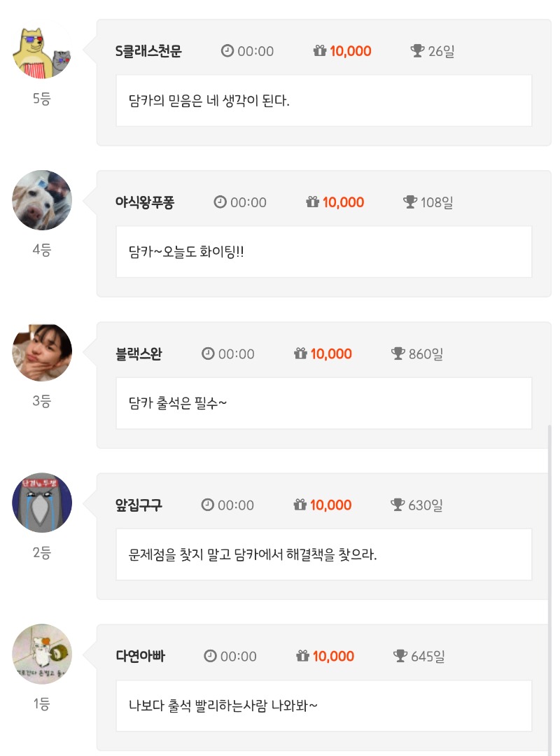Click the gift icon in S클래스천문's row
The image size is (560, 756).
pos(320,51)
